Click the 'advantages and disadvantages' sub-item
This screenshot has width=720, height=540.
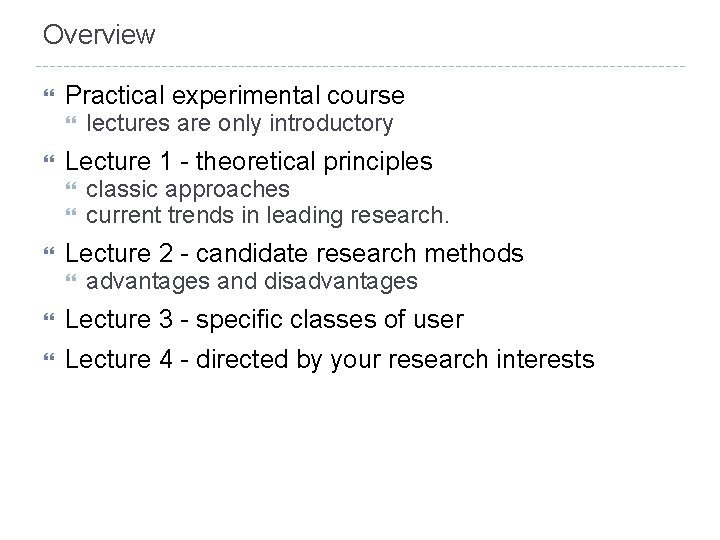252,282
